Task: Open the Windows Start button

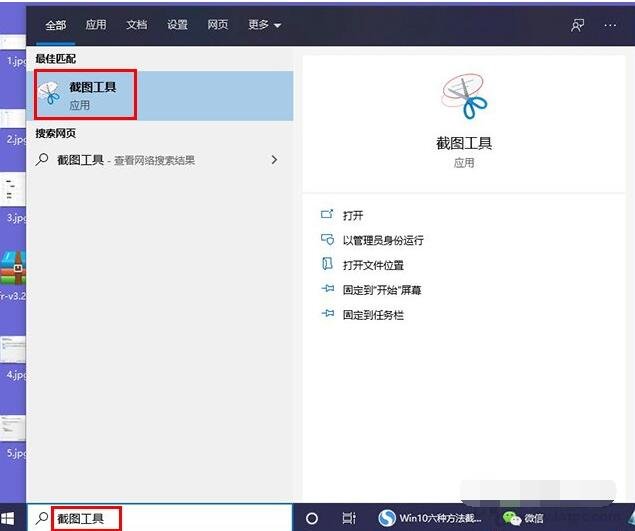Action: 7,518
